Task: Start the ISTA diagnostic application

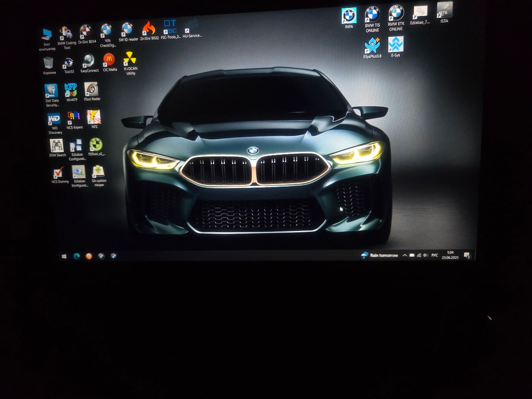Action: tap(443, 9)
